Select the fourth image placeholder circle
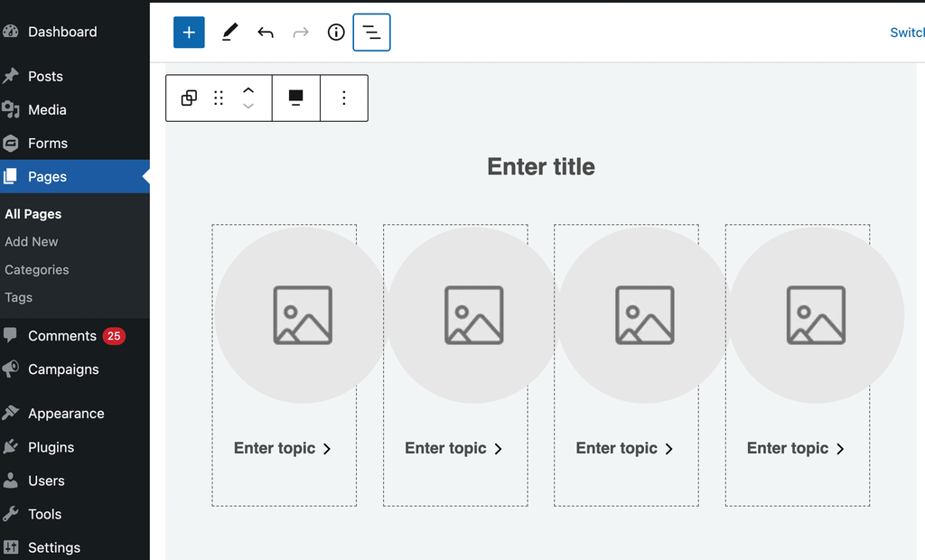This screenshot has width=925, height=560. [817, 315]
